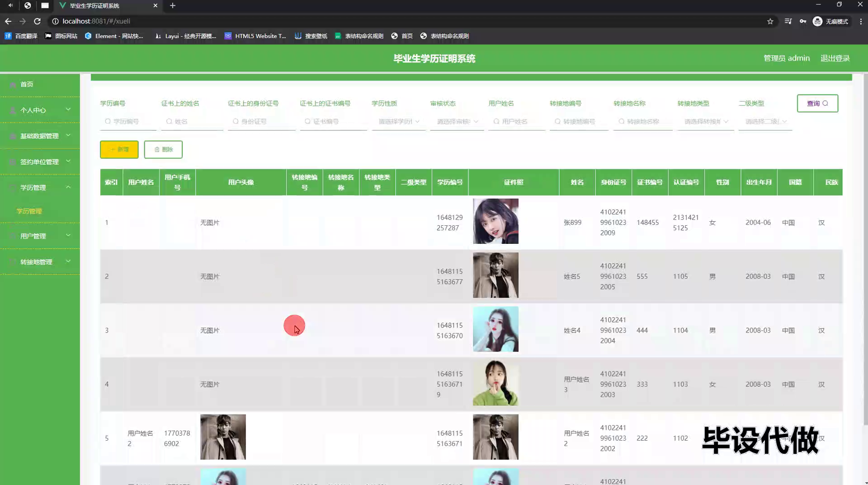The width and height of the screenshot is (868, 485).
Task: Open the reading list icon in toolbar
Action: coord(788,21)
